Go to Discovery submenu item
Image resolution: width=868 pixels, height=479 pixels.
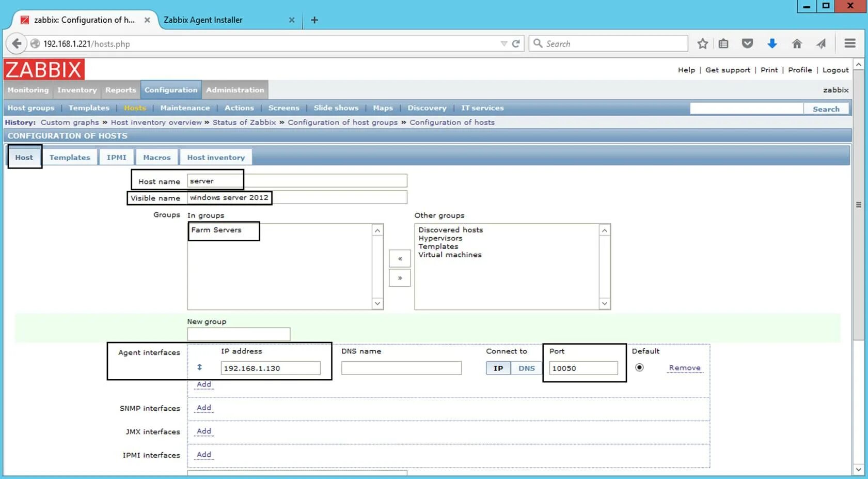click(427, 108)
